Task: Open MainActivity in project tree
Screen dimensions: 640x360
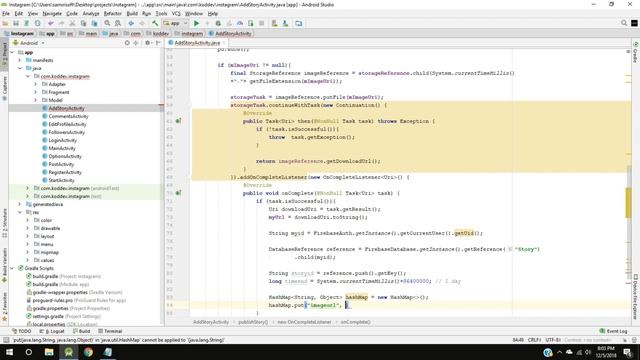Action: [x=62, y=148]
